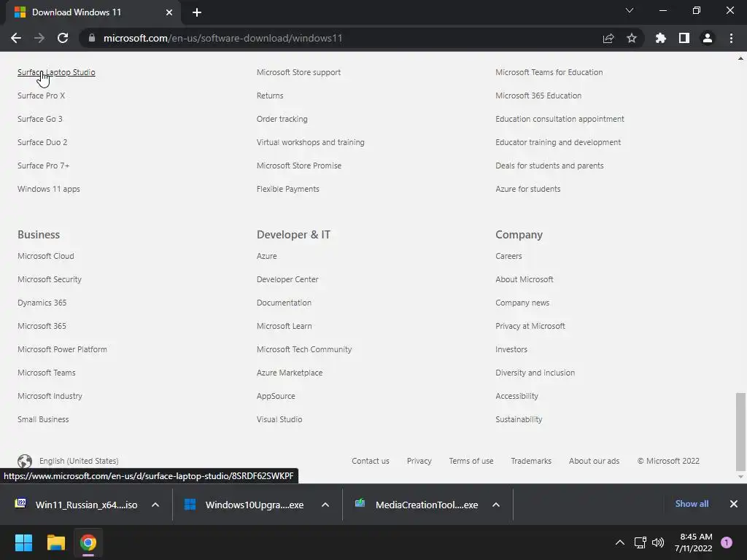Open the Microsoft Store support link
Viewport: 747px width, 560px height.
(298, 72)
